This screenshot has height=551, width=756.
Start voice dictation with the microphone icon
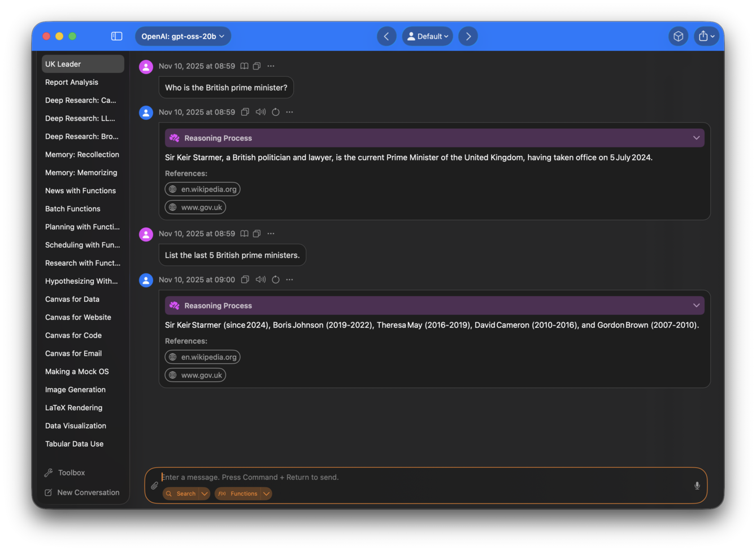pos(697,485)
